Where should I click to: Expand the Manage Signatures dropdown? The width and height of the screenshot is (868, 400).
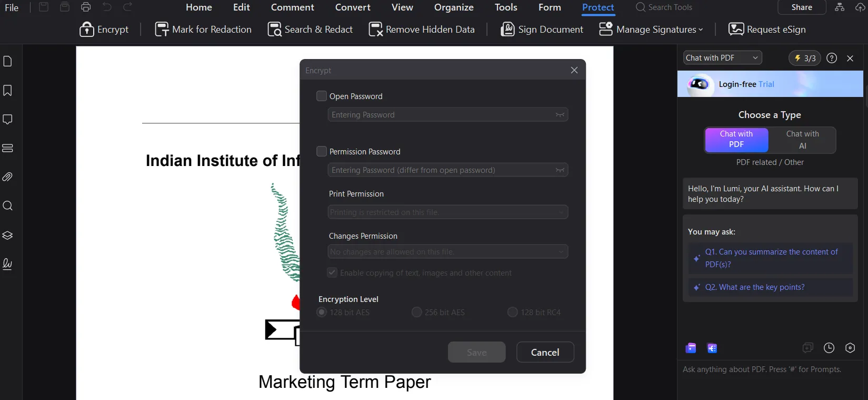point(651,30)
